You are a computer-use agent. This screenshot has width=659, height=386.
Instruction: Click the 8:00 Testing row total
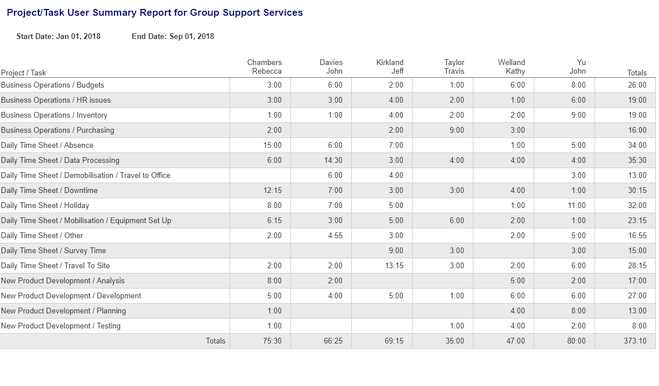(x=639, y=326)
